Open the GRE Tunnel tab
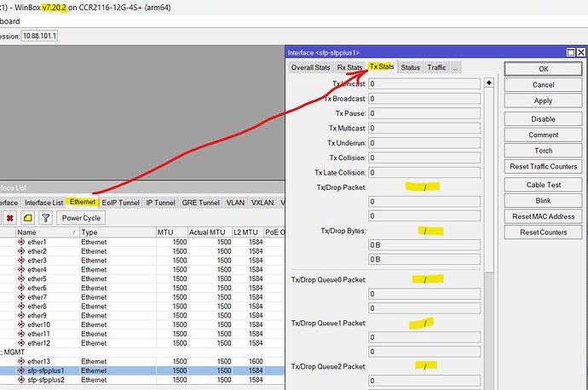Screen dimensions: 588x390 tap(200, 203)
